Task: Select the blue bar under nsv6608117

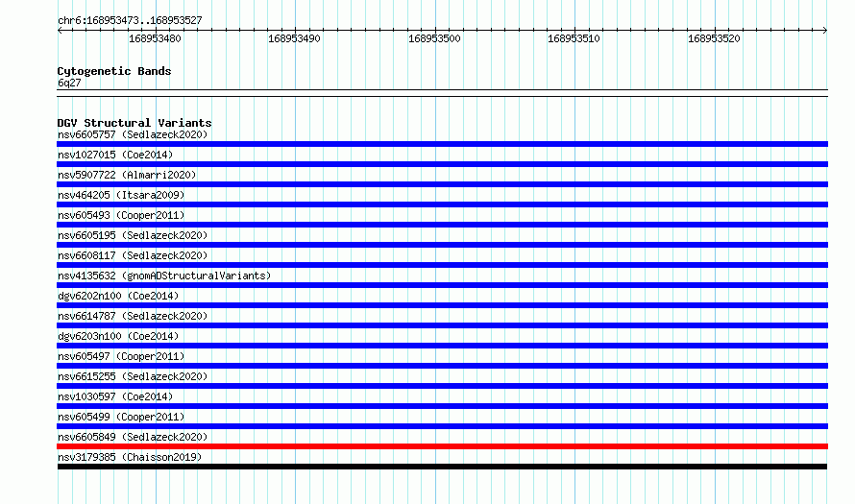Action: 442,265
